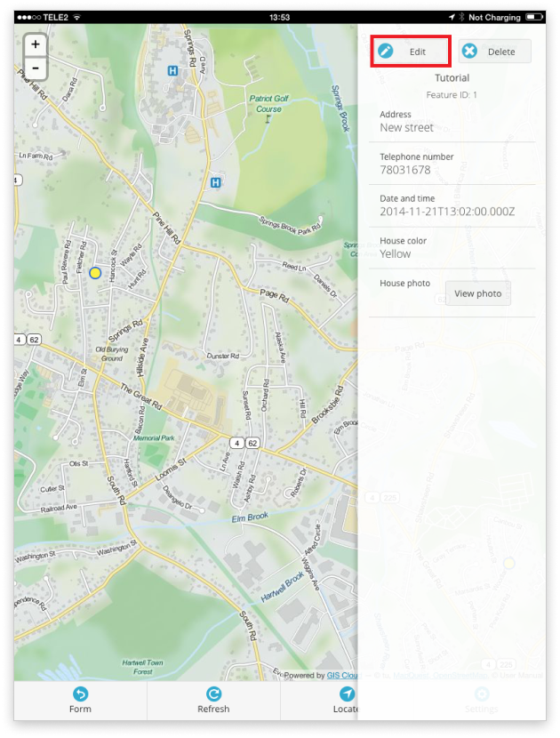Viewport: 560px width, 738px height.
Task: Tap the Hartwell Town Forest label
Action: tap(142, 667)
